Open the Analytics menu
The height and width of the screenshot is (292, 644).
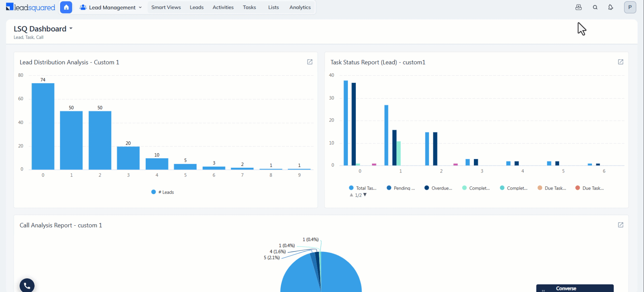coord(300,7)
